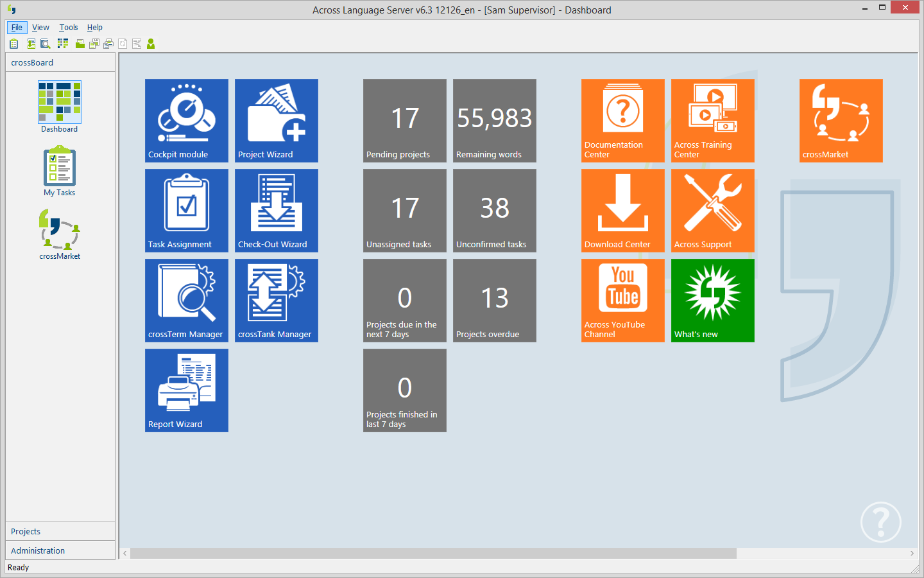Open the Projects due in next 7 days tile
The image size is (924, 578).
tap(405, 301)
